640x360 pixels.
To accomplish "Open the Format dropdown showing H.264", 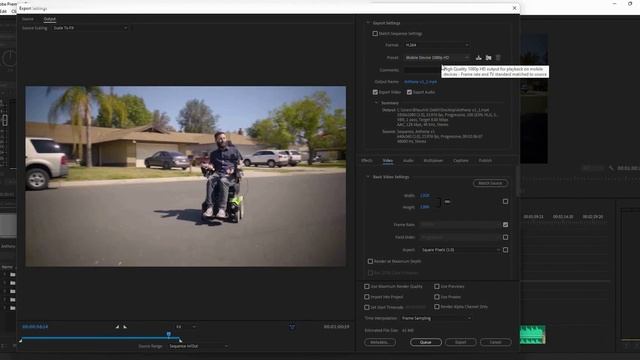I will coord(437,45).
